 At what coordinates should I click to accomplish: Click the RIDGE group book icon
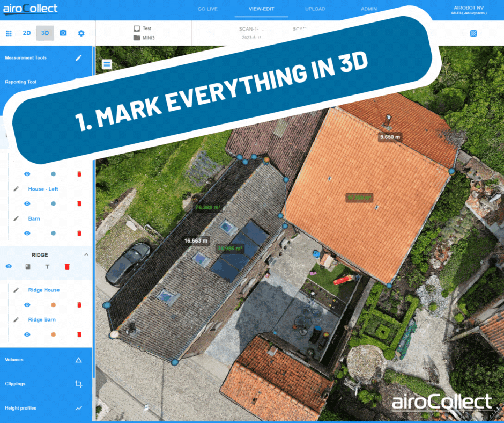[28, 267]
